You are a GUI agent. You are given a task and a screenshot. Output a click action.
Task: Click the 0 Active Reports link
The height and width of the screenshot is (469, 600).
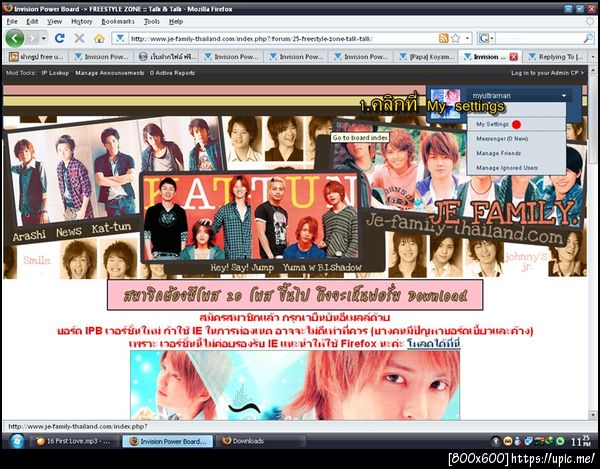pos(172,73)
